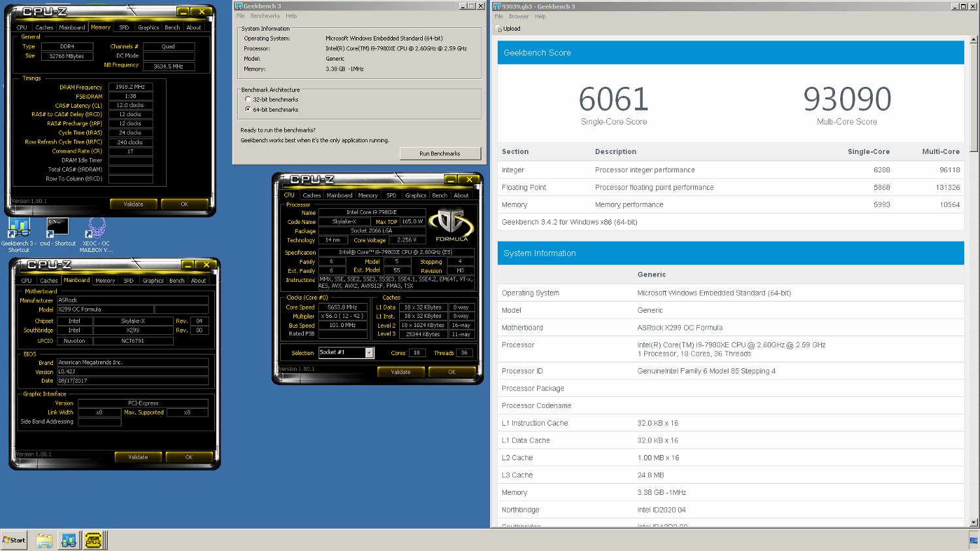The height and width of the screenshot is (551, 980).
Task: Click Run Benchmarks button
Action: [x=440, y=153]
